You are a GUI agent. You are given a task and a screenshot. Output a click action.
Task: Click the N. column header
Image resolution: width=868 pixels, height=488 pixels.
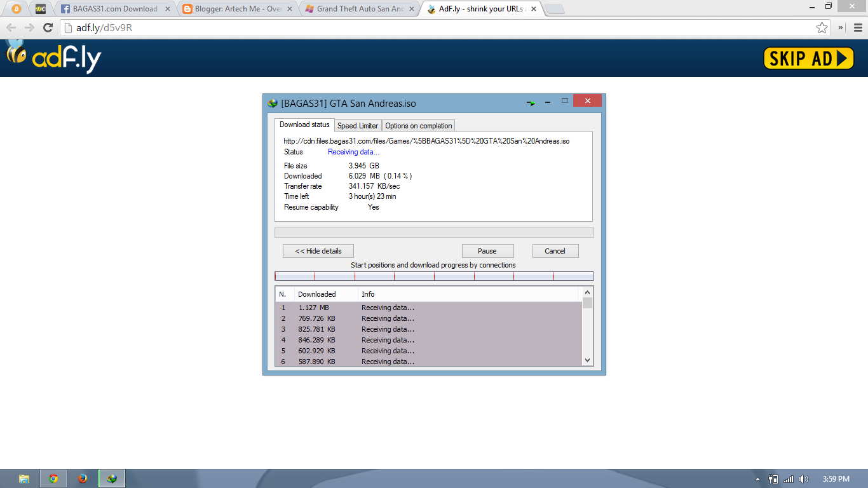point(285,294)
